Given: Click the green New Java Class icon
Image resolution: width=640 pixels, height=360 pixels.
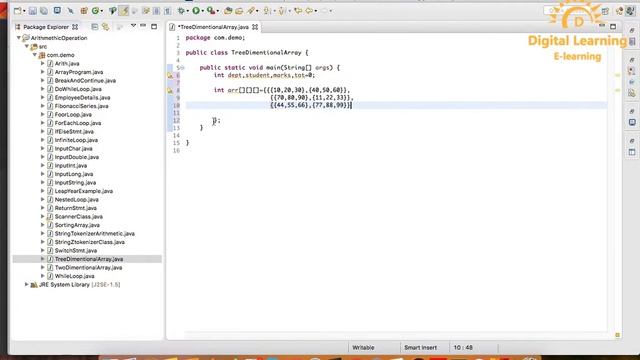Looking at the screenshot, I should (x=95, y=11).
